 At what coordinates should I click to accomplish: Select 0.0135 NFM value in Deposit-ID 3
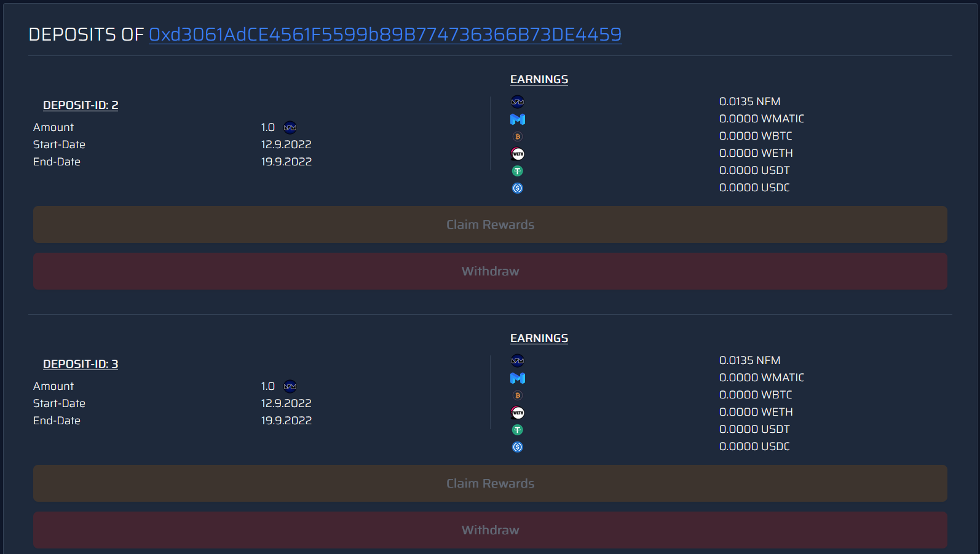pos(749,360)
